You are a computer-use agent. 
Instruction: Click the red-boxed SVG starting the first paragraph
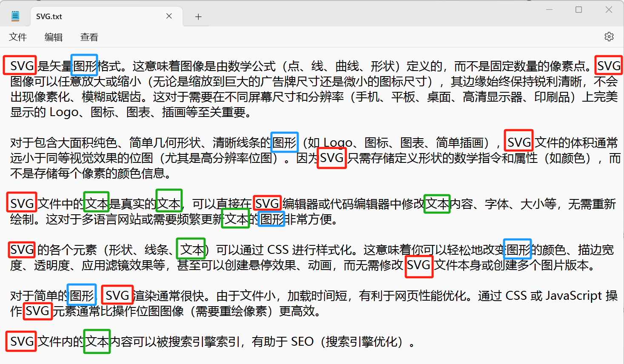click(x=20, y=65)
